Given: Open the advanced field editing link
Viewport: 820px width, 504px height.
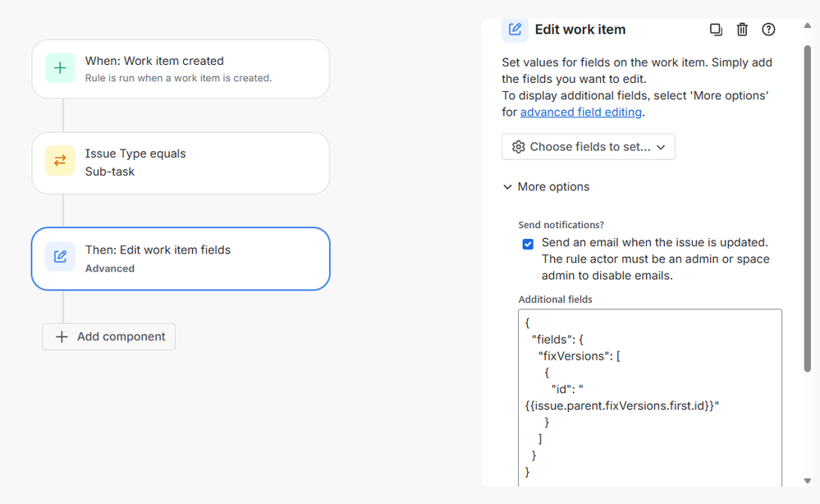Looking at the screenshot, I should pyautogui.click(x=581, y=112).
